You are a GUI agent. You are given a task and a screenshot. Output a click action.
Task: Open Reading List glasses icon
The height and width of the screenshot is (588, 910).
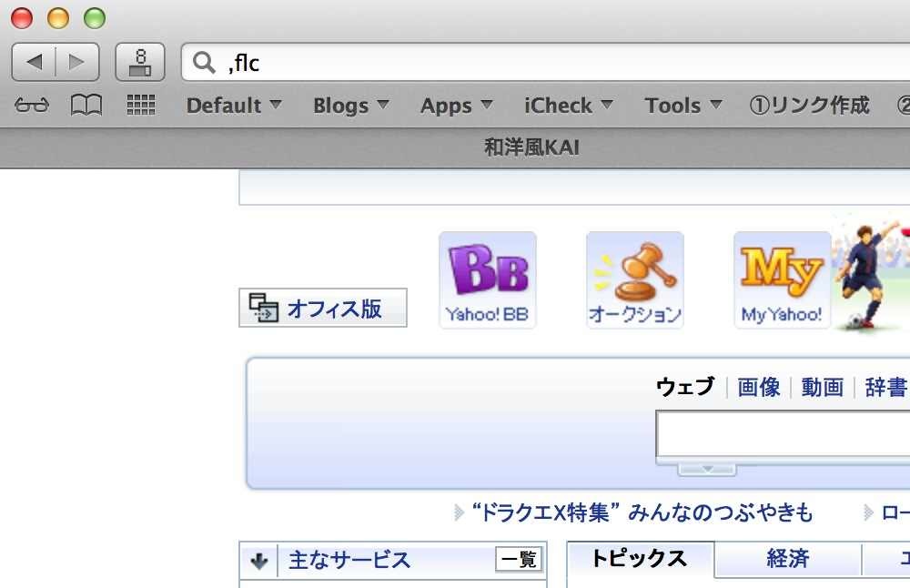point(32,105)
